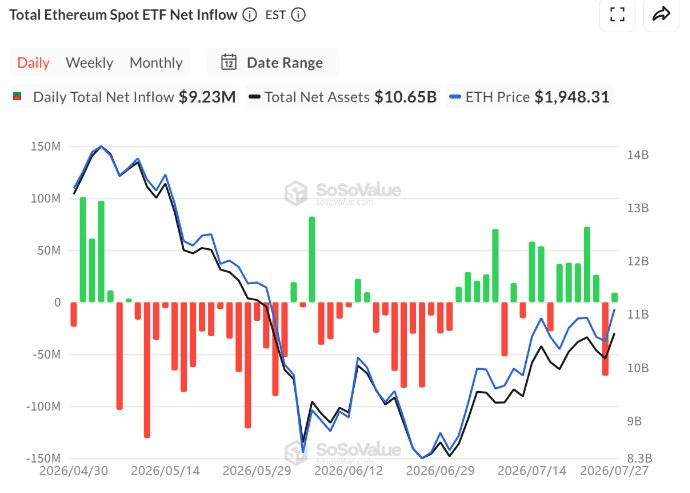
Task: Share the chart with the arrow icon
Action: 661,15
